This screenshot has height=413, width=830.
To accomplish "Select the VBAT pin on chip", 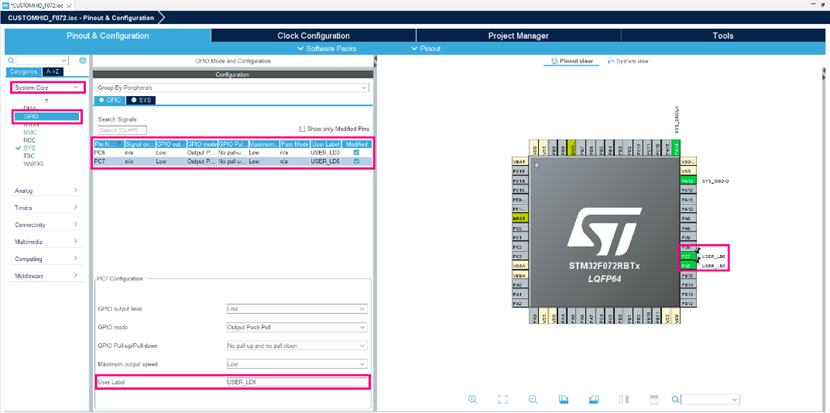I will pos(521,161).
